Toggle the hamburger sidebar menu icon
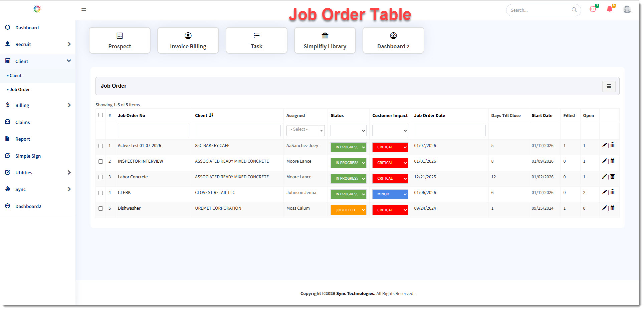 pyautogui.click(x=84, y=10)
